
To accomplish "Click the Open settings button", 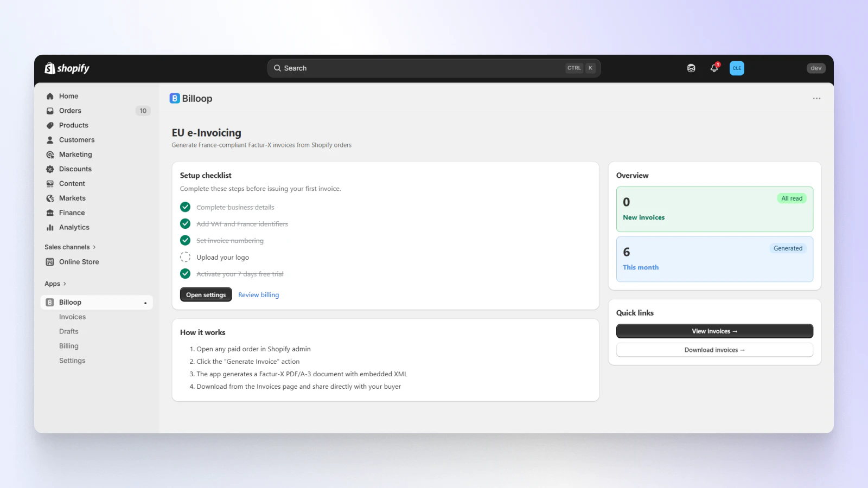I will tap(206, 295).
